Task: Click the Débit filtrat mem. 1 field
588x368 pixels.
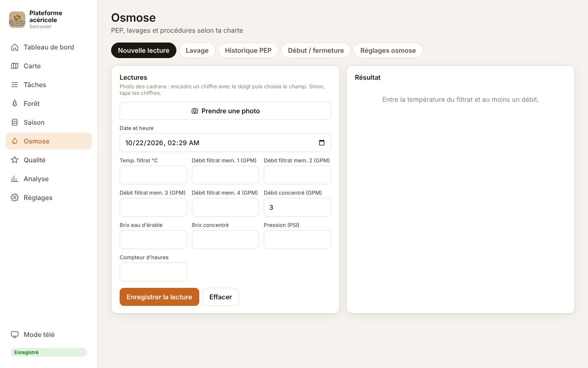Action: (x=225, y=175)
